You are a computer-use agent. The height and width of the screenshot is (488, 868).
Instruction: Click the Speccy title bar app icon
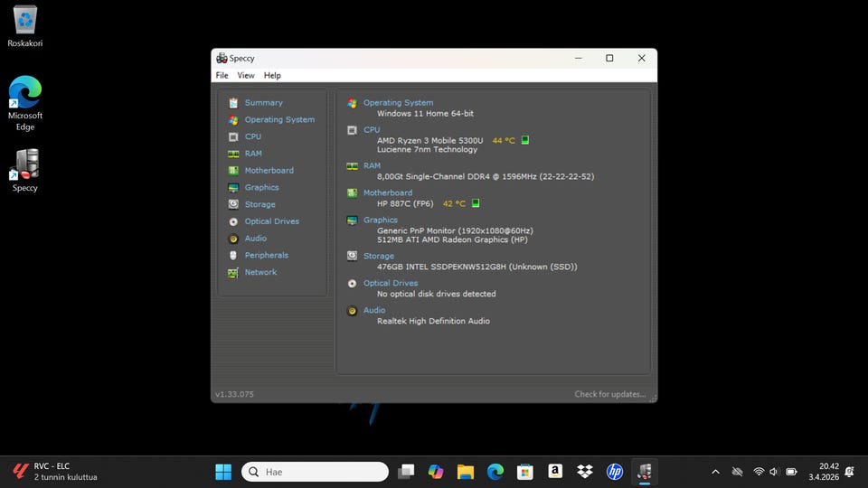222,58
